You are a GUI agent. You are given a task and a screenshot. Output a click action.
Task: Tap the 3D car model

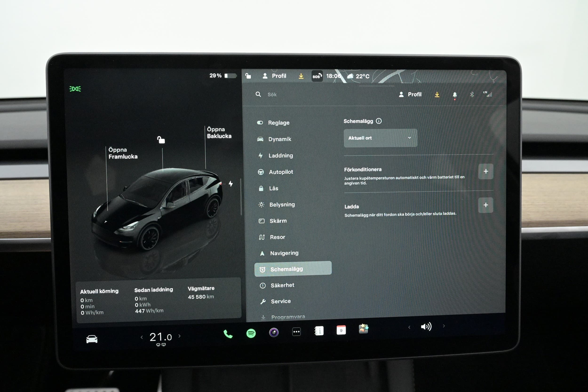pyautogui.click(x=157, y=209)
